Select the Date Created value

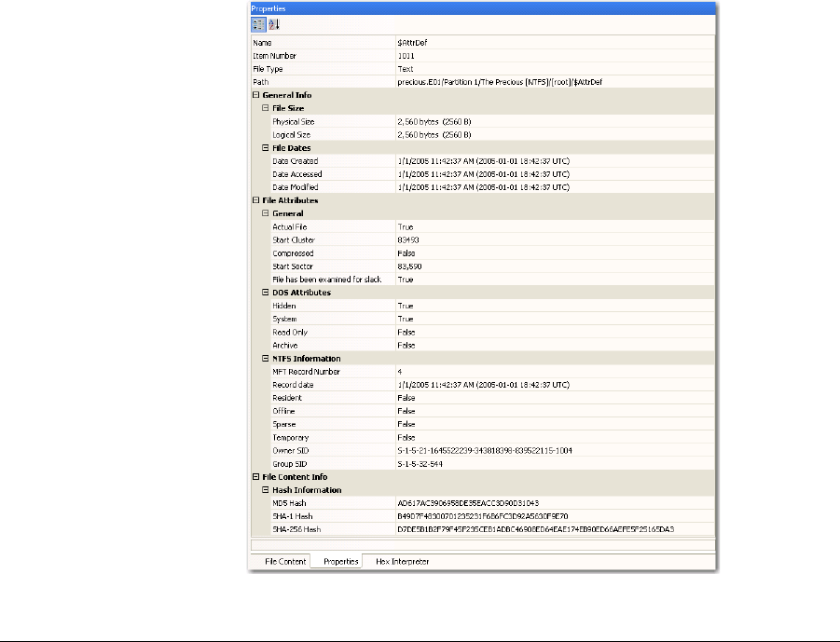pyautogui.click(x=484, y=161)
